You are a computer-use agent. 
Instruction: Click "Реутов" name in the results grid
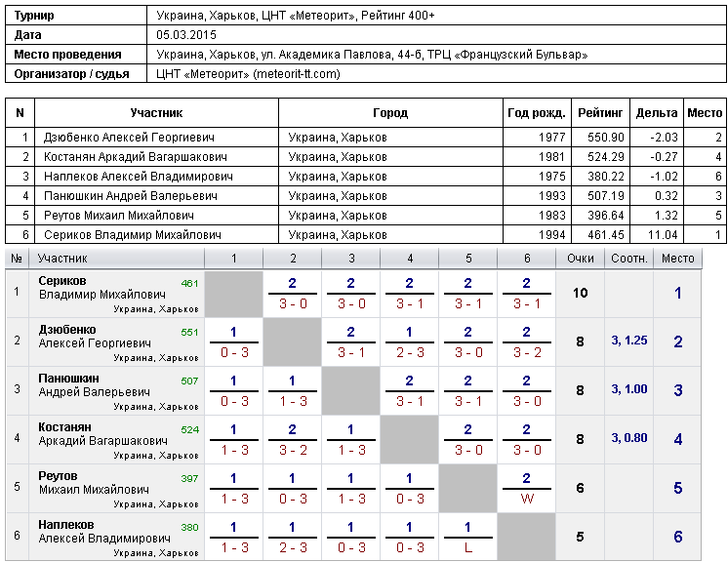pyautogui.click(x=58, y=476)
